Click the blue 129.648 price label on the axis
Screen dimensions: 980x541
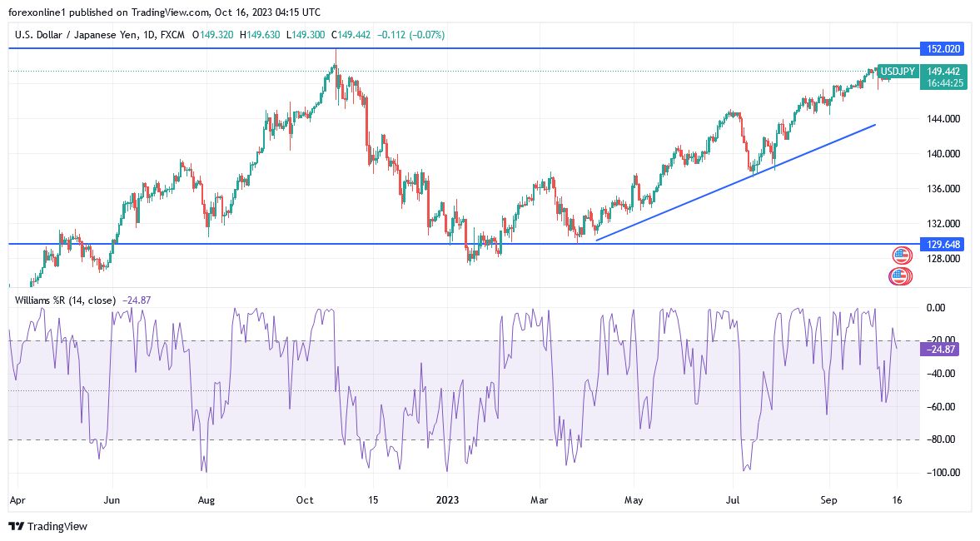941,245
